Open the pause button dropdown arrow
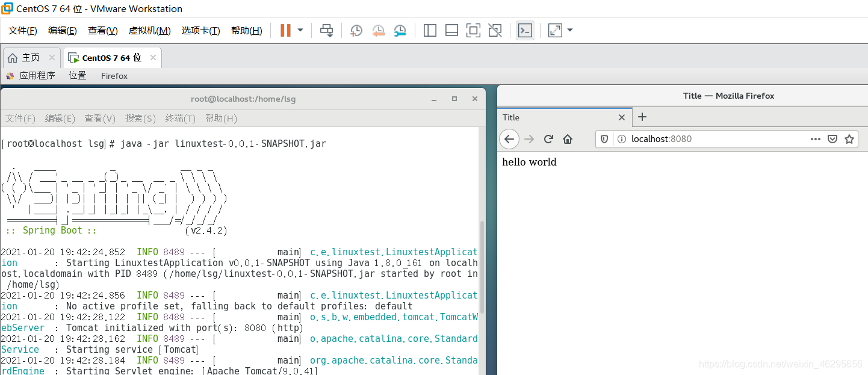Viewport: 868px width, 375px height. pyautogui.click(x=300, y=30)
